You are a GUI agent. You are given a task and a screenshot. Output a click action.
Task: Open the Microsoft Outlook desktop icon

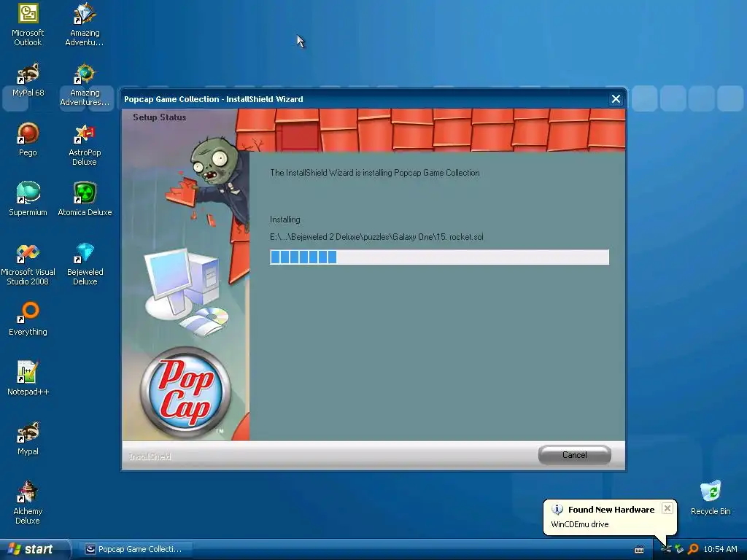coord(28,25)
